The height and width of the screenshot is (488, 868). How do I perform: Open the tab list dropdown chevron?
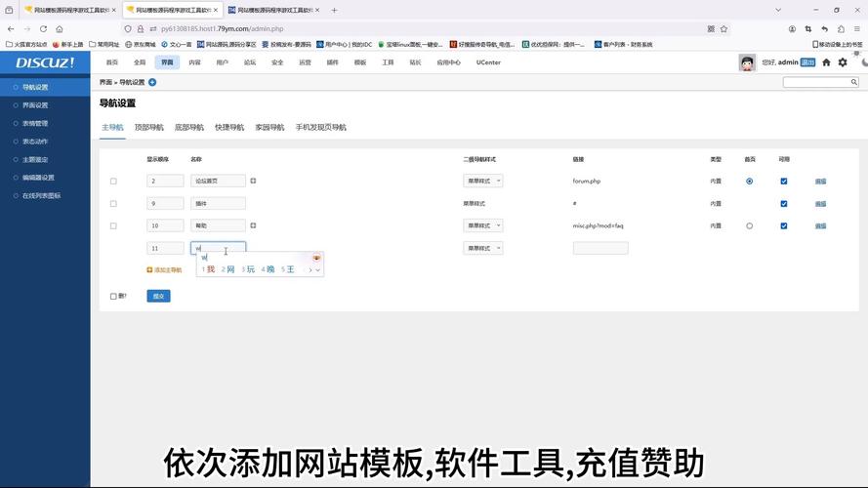pyautogui.click(x=778, y=10)
